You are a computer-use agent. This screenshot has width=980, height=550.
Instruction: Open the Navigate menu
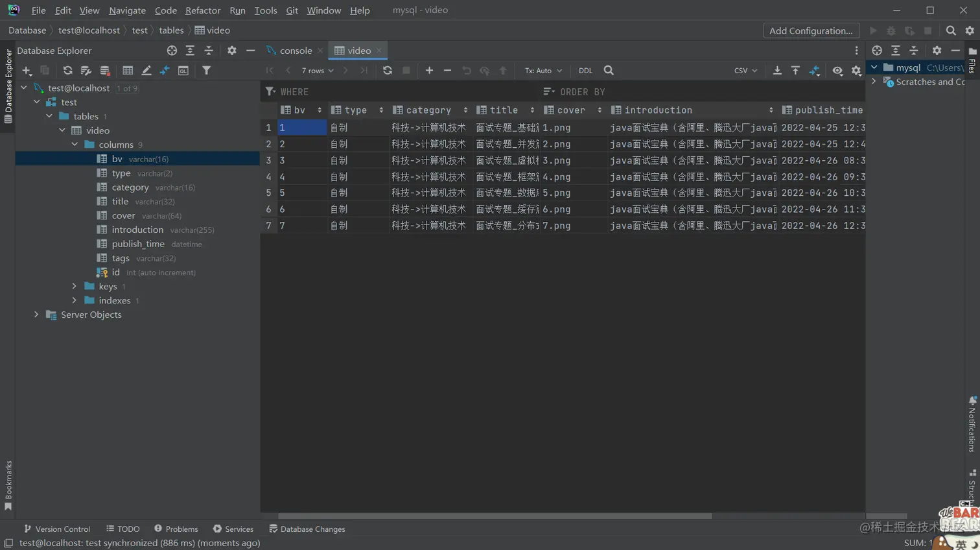(x=127, y=10)
